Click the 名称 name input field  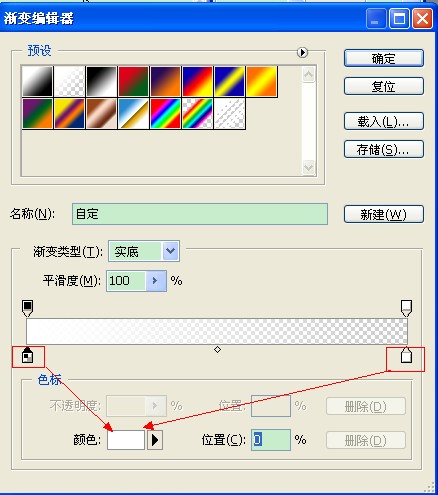point(200,214)
